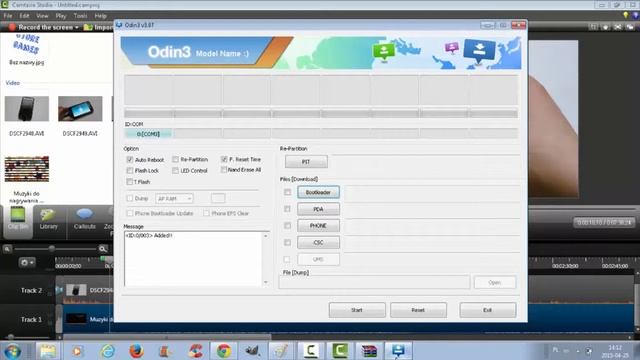This screenshot has height=360, width=640.
Task: Open the Windows Start menu
Action: pos(12,351)
